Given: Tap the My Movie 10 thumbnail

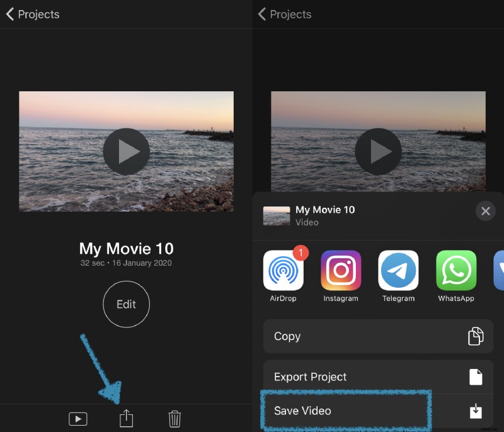Looking at the screenshot, I should click(277, 215).
